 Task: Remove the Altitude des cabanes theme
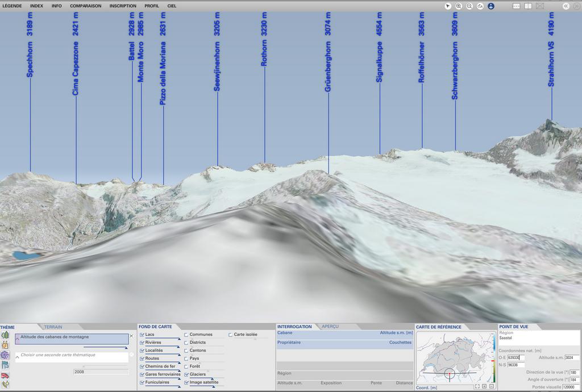click(x=131, y=336)
